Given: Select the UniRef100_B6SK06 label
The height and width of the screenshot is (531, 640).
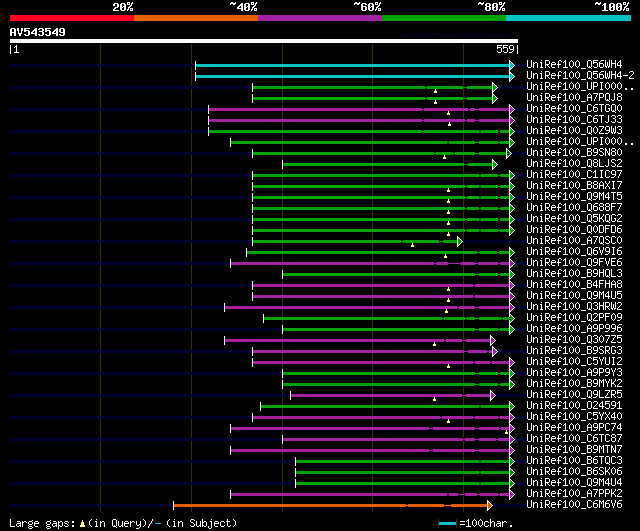Looking at the screenshot, I should click(574, 472).
